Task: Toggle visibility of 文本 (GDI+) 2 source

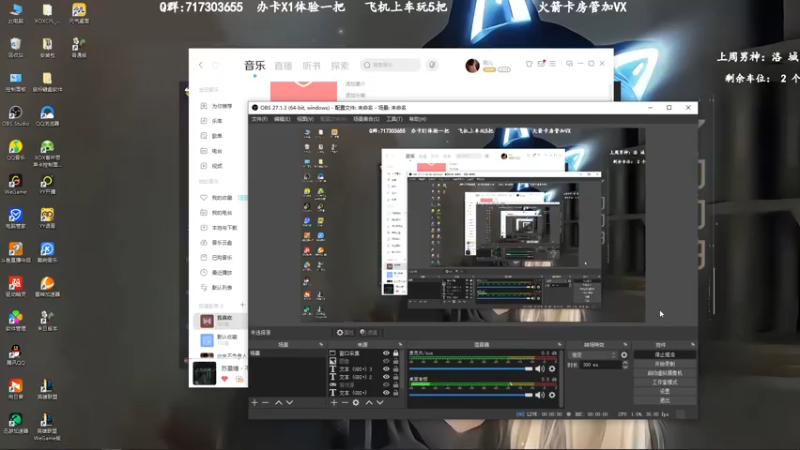Action: [x=386, y=377]
